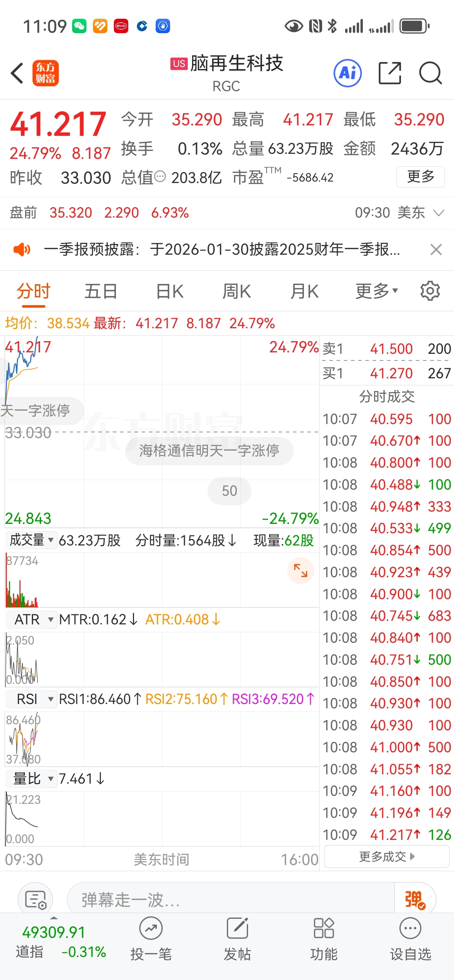Dismiss the 一季报预披露 notice
The image size is (454, 980).
point(436,250)
